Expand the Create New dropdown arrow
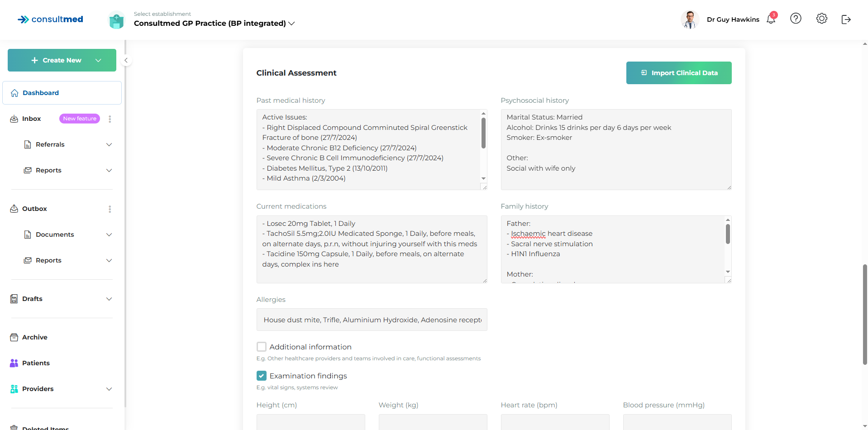This screenshot has width=868, height=430. (x=98, y=60)
